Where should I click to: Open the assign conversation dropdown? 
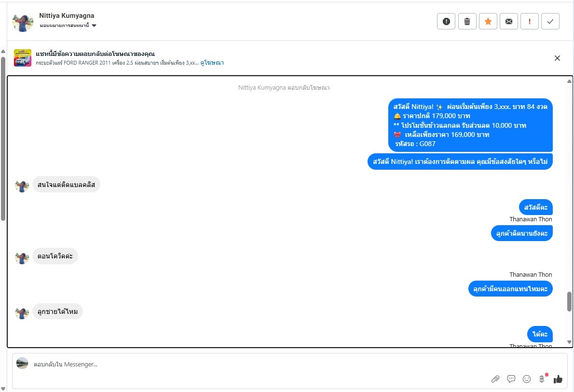click(68, 26)
